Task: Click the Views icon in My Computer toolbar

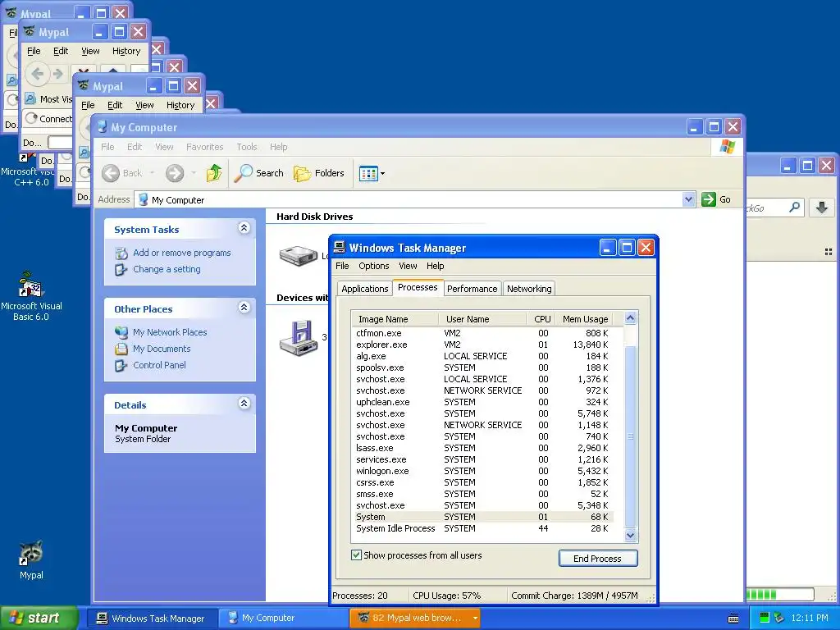Action: 368,174
